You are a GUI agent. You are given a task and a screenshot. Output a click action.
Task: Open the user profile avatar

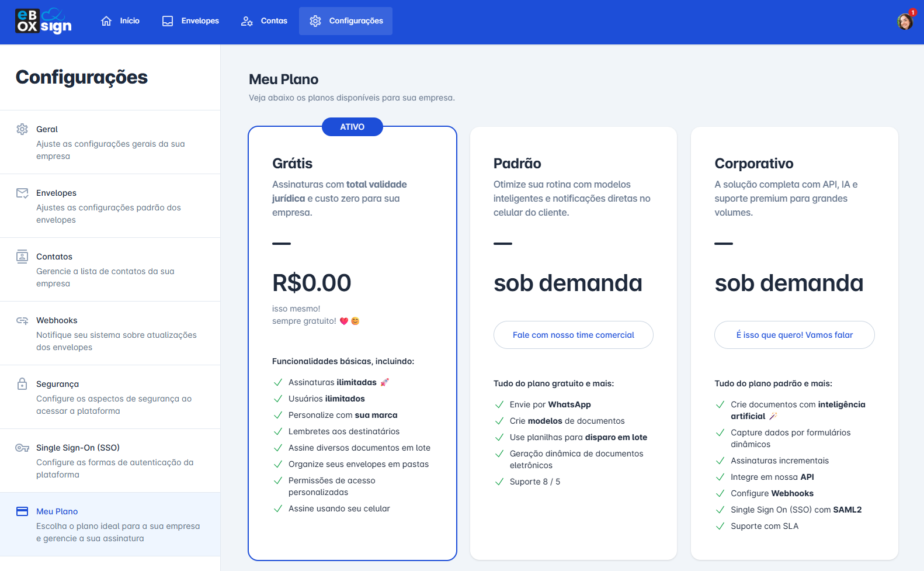coord(905,22)
